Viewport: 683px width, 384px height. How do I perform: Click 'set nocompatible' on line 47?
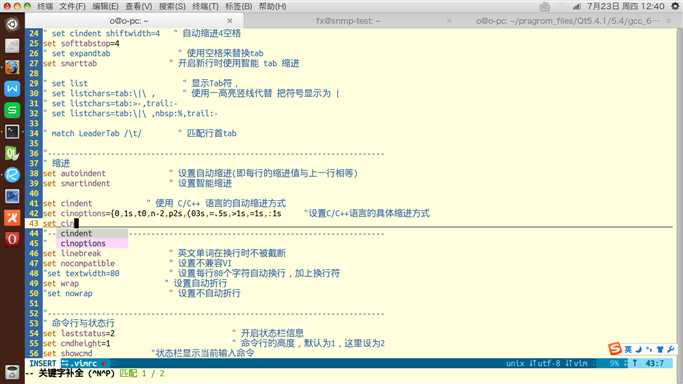79,263
